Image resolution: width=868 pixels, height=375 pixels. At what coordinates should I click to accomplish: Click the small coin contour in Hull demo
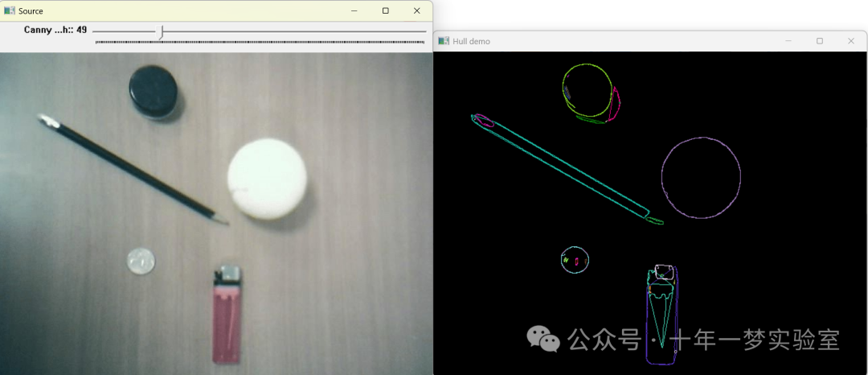(575, 260)
